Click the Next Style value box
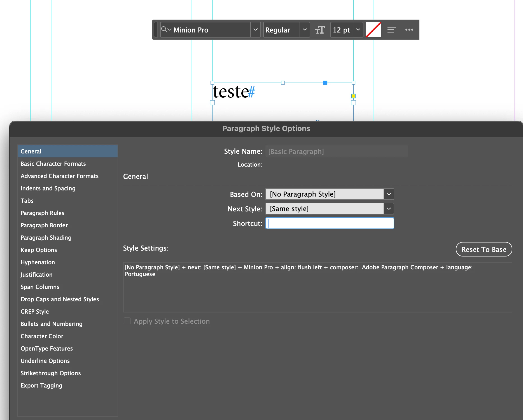Viewport: 523px width, 420px height. (x=324, y=209)
